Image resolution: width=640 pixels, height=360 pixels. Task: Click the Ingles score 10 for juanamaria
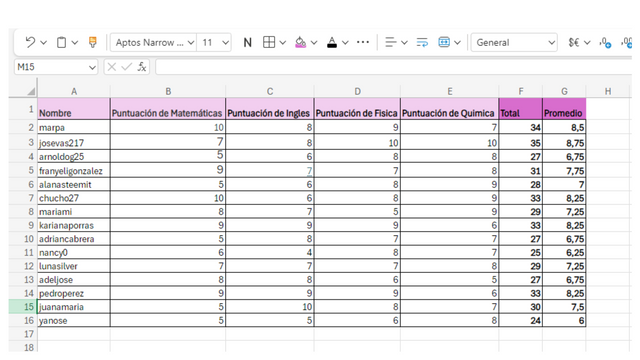[270, 307]
